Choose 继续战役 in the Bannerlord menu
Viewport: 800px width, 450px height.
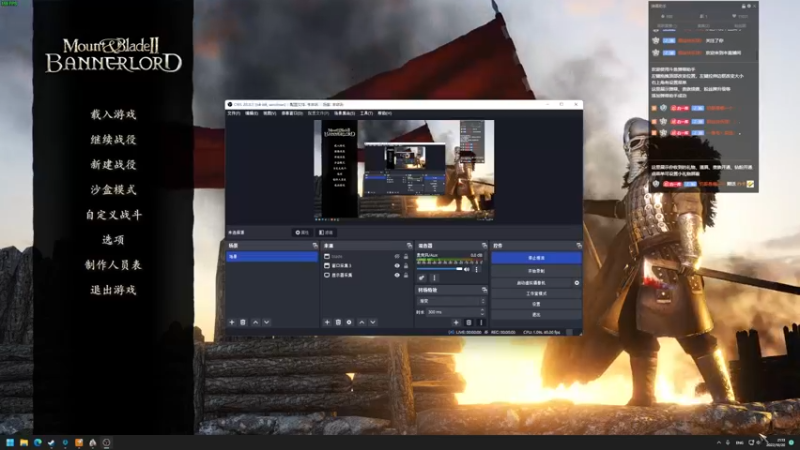113,139
